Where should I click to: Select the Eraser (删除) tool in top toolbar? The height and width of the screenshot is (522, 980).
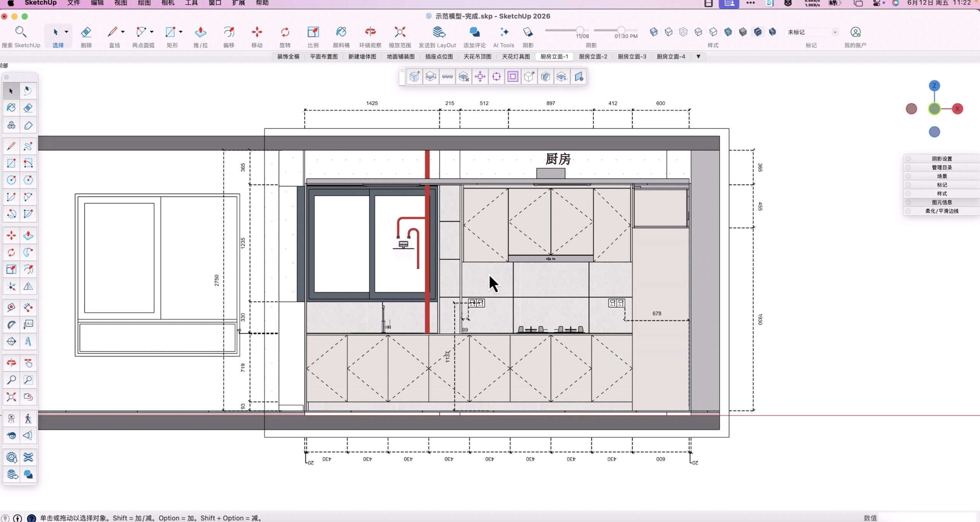(86, 37)
